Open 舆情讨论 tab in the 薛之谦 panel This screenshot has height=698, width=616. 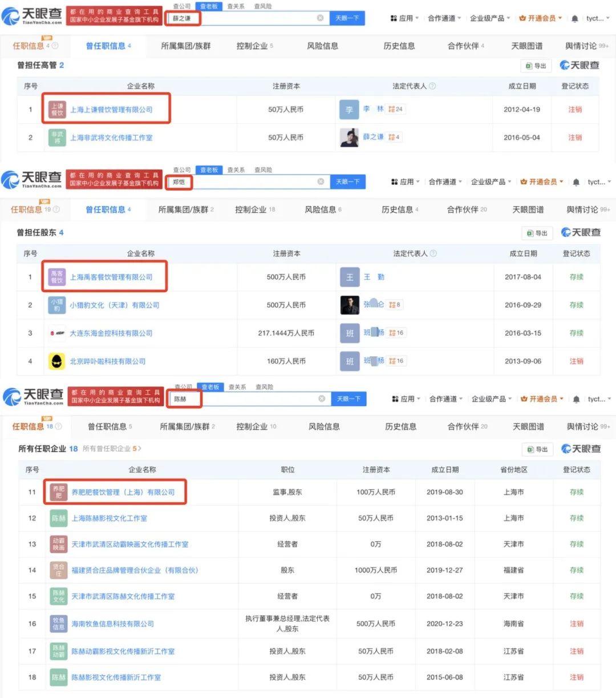[587, 46]
